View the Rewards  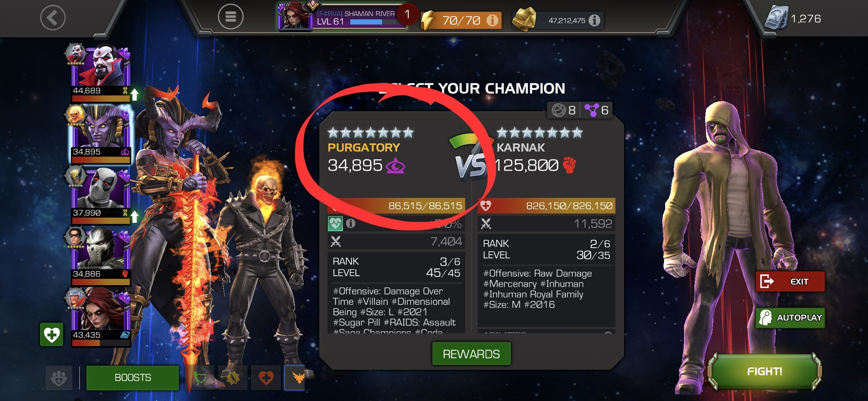471,354
